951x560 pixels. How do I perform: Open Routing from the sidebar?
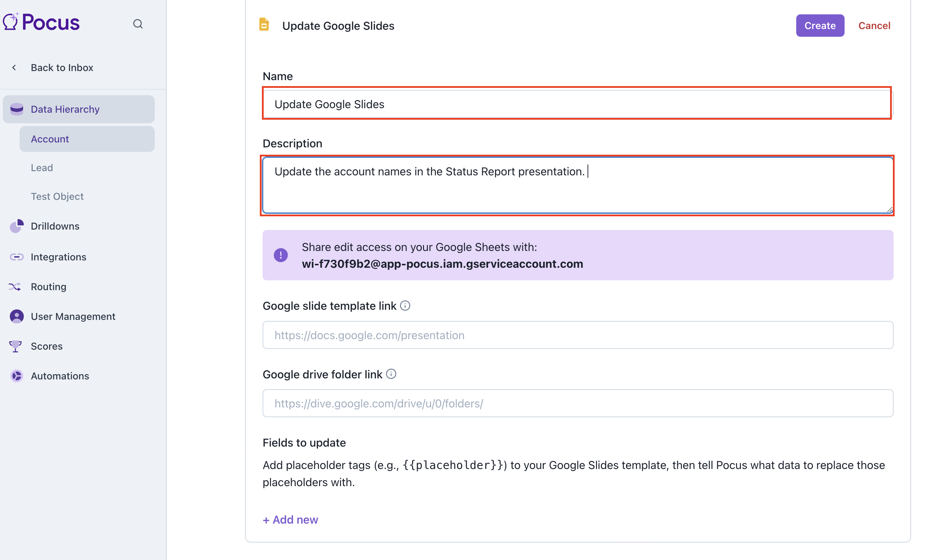point(48,287)
